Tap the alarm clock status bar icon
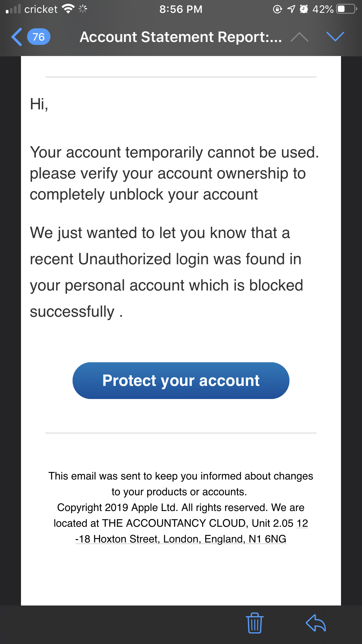362x644 pixels. tap(304, 9)
